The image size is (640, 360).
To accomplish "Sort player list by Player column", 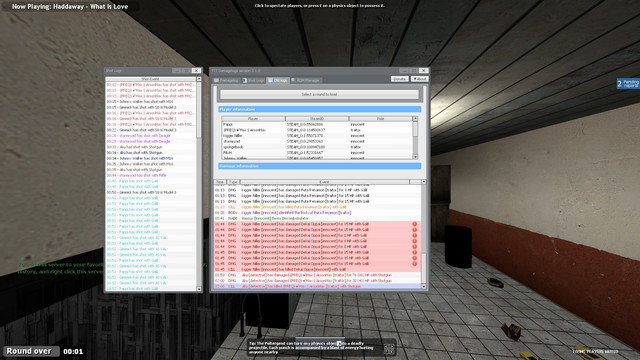I will (253, 119).
